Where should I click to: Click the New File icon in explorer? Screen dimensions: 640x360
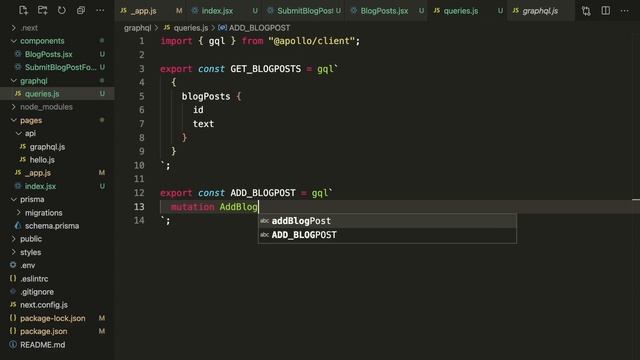[x=23, y=10]
